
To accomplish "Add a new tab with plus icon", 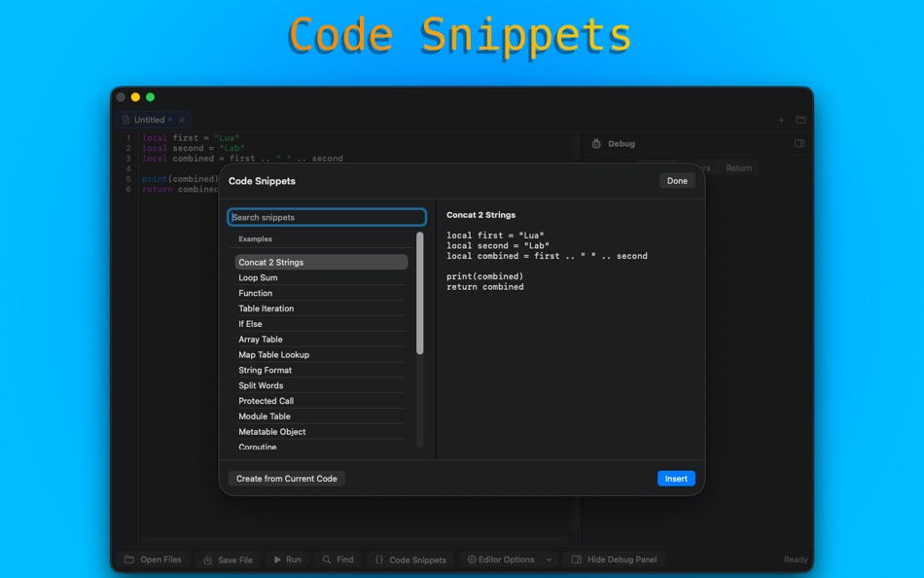I will tap(781, 120).
